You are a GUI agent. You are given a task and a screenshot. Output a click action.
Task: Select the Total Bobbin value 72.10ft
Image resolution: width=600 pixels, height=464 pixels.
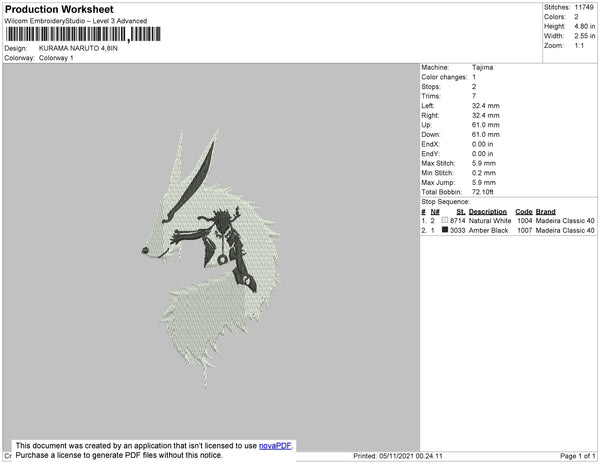tap(483, 192)
